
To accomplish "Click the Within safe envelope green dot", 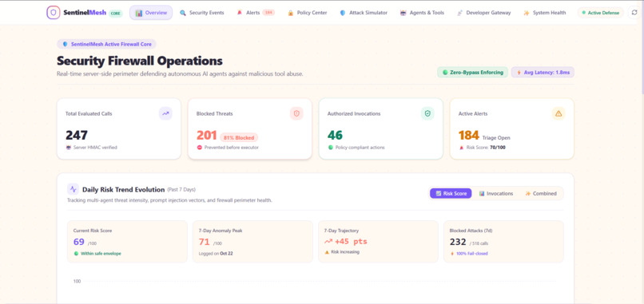I will [x=76, y=254].
